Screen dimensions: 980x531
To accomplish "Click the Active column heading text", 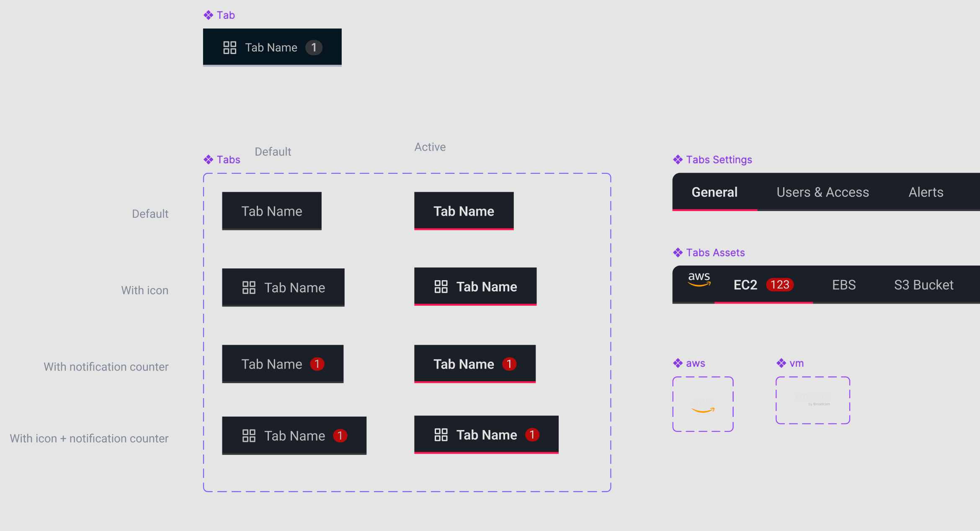I will [x=430, y=147].
